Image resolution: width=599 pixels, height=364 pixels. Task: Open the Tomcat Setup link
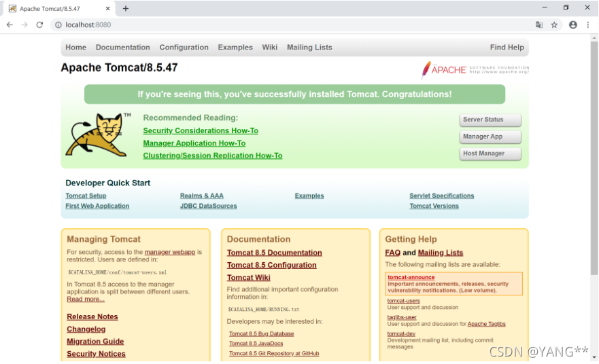(x=86, y=196)
